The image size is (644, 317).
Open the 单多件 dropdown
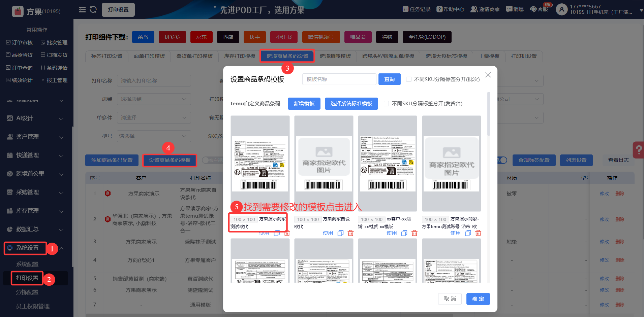[154, 118]
